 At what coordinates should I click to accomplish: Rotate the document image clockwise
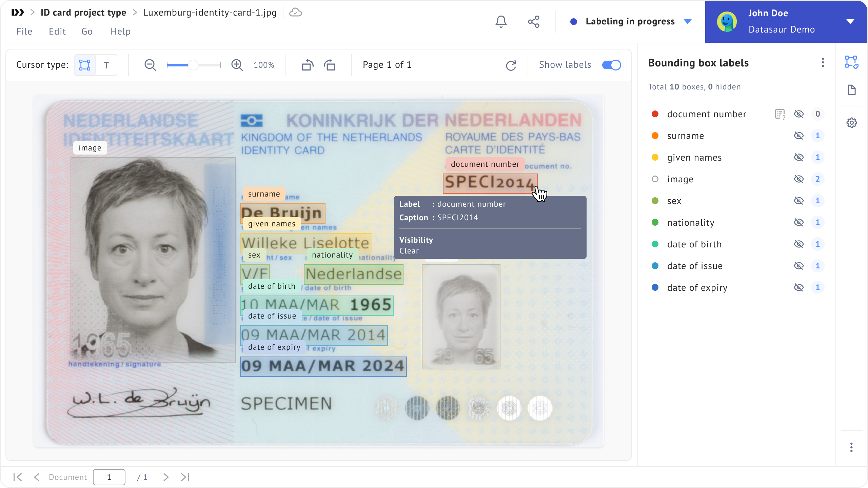330,65
